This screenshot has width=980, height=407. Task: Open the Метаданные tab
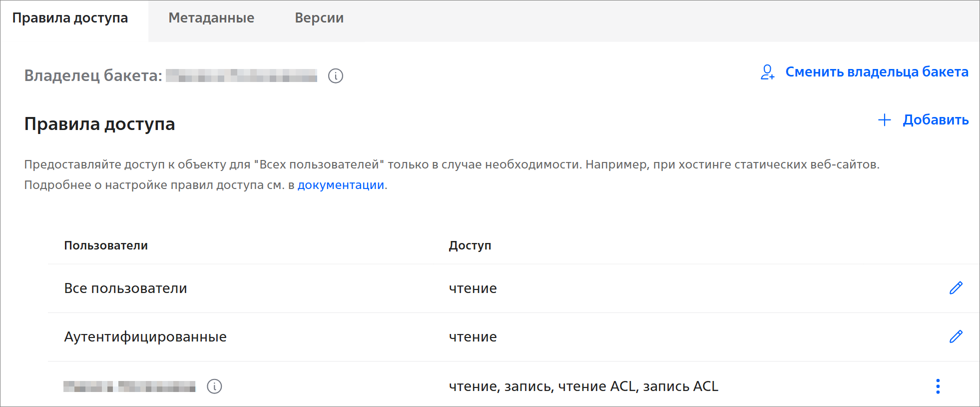(x=211, y=18)
